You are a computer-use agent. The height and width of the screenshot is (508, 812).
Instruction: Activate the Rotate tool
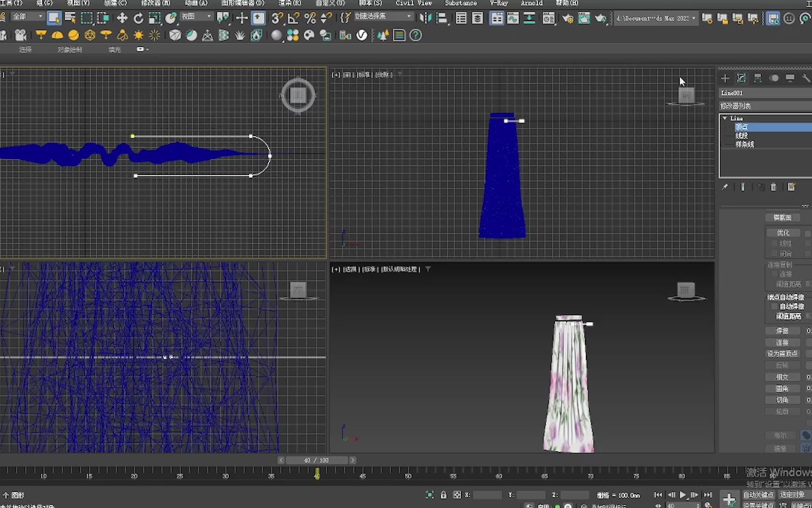138,18
